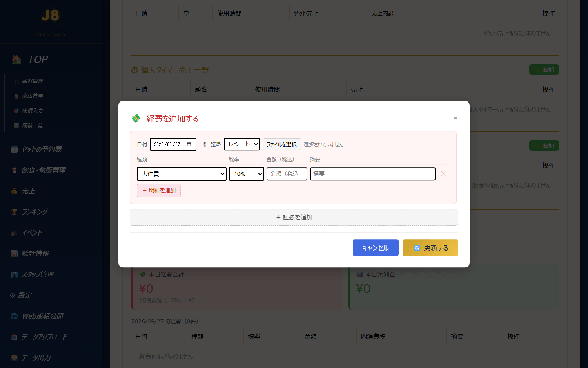The height and width of the screenshot is (368, 588).
Task: Click the 内消費税 column header
Action: (373, 337)
